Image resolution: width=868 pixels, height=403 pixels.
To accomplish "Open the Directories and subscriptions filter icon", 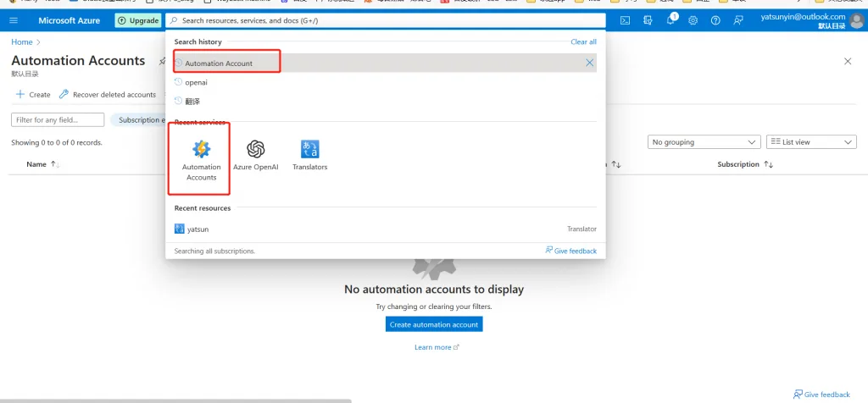I will [648, 20].
